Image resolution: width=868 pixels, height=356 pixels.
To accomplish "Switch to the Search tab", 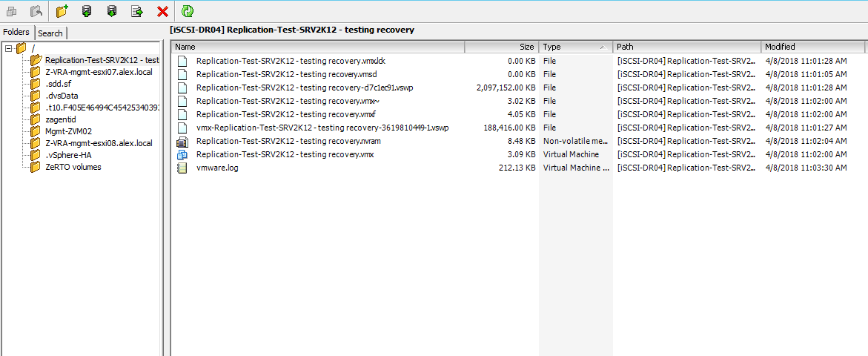I will pyautogui.click(x=50, y=33).
